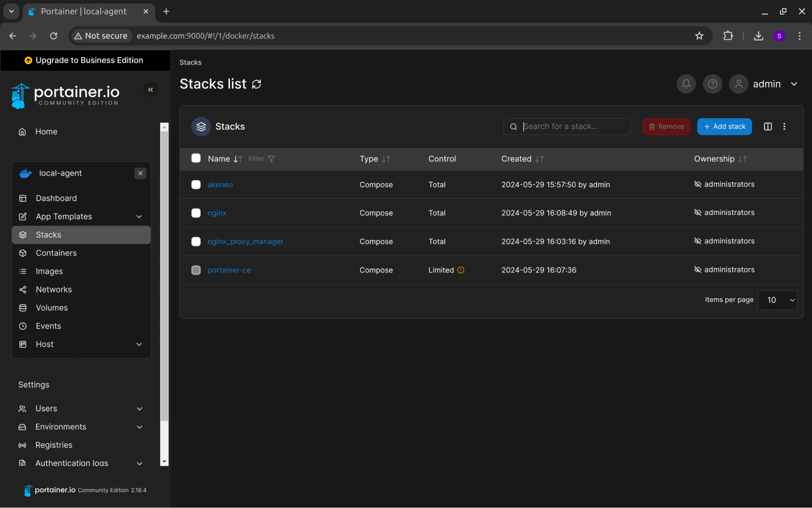
Task: Open the browser tab search dropdown
Action: coord(11,11)
